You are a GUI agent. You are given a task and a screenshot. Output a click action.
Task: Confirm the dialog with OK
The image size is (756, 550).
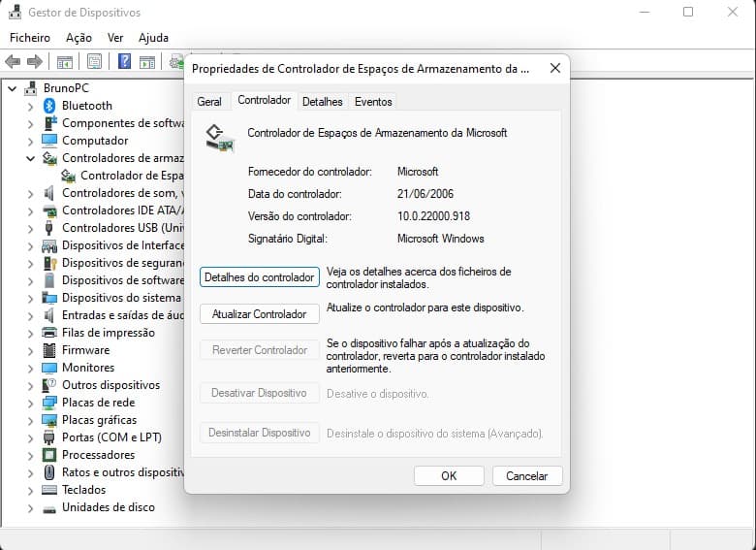(x=449, y=476)
